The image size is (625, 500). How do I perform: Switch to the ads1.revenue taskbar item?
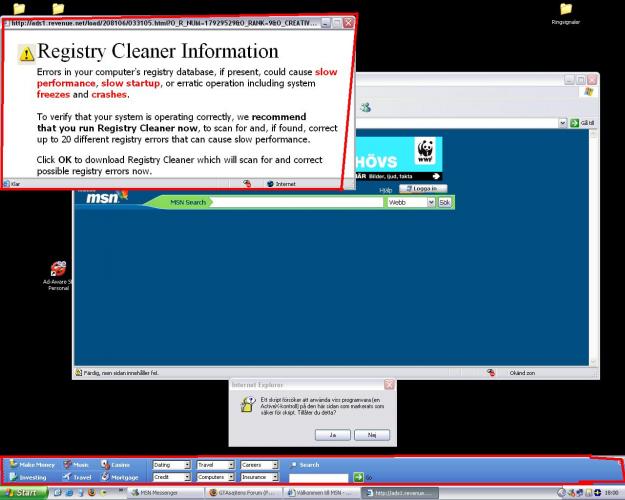point(400,493)
